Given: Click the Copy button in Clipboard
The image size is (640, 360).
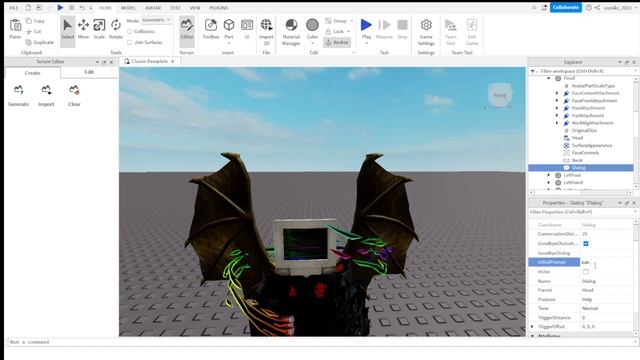Looking at the screenshot, I should 35,20.
